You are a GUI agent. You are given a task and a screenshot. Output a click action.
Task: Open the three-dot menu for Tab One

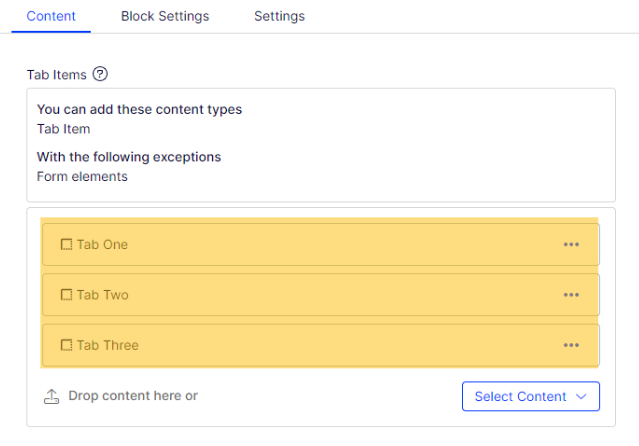tap(571, 245)
